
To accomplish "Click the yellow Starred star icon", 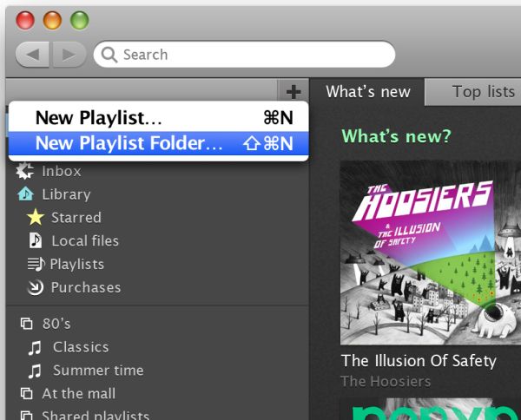I will click(x=36, y=218).
